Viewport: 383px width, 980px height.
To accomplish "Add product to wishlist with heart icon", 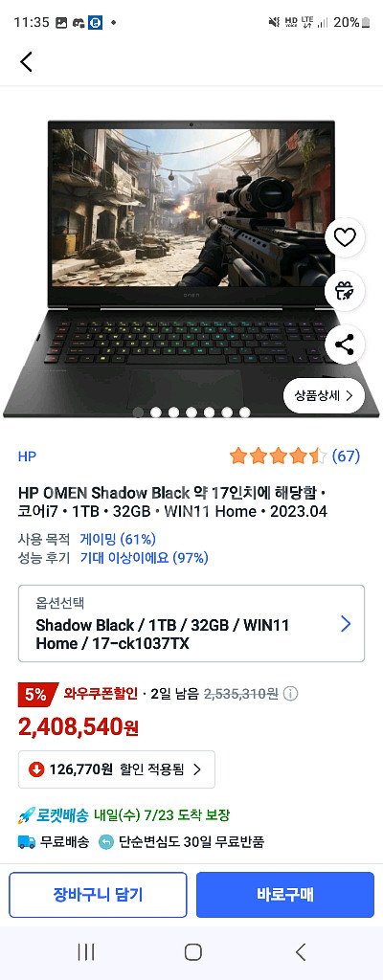I will pyautogui.click(x=345, y=237).
